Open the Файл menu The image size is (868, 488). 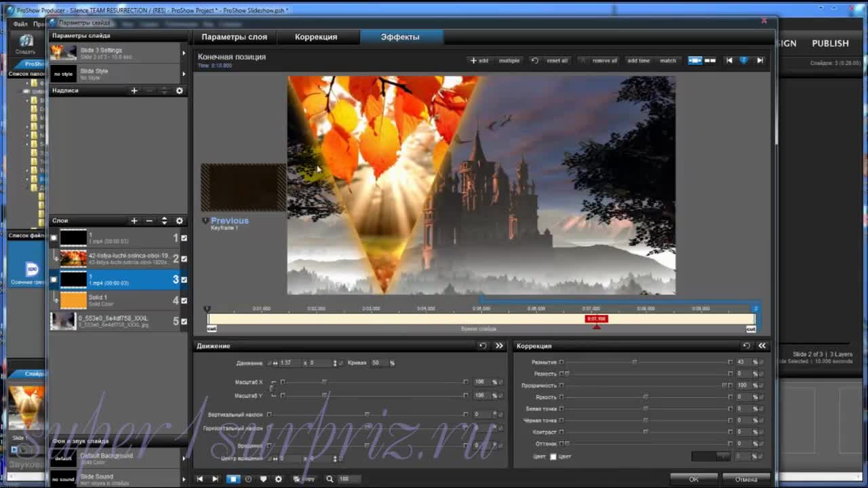tap(20, 24)
